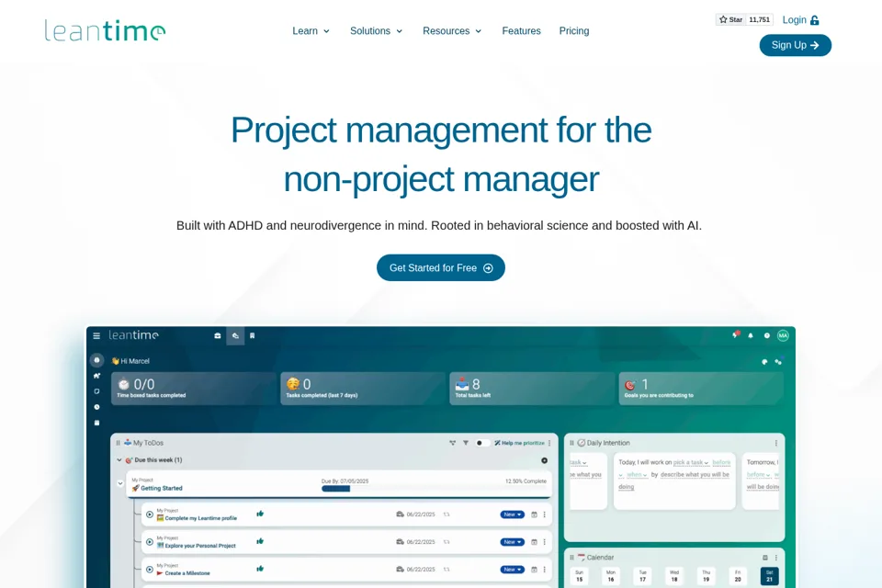The image size is (882, 588).
Task: Click thumbs-up on Explore your Personal Project
Action: pos(260,541)
